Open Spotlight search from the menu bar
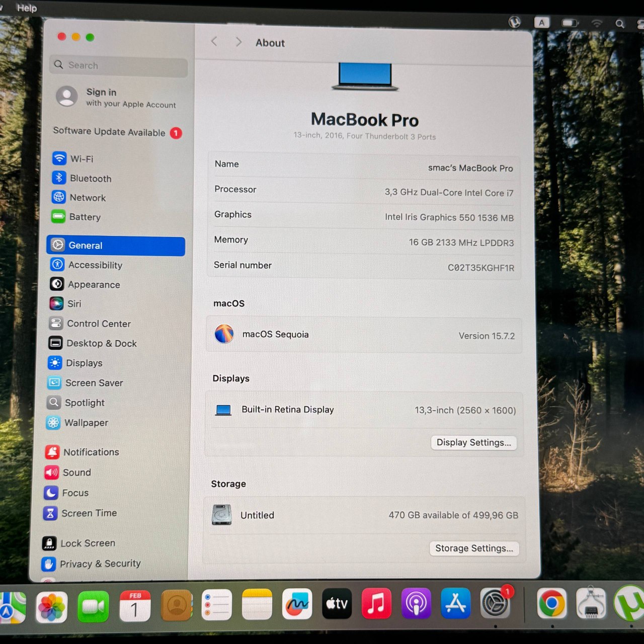This screenshot has height=644, width=644. pos(619,23)
